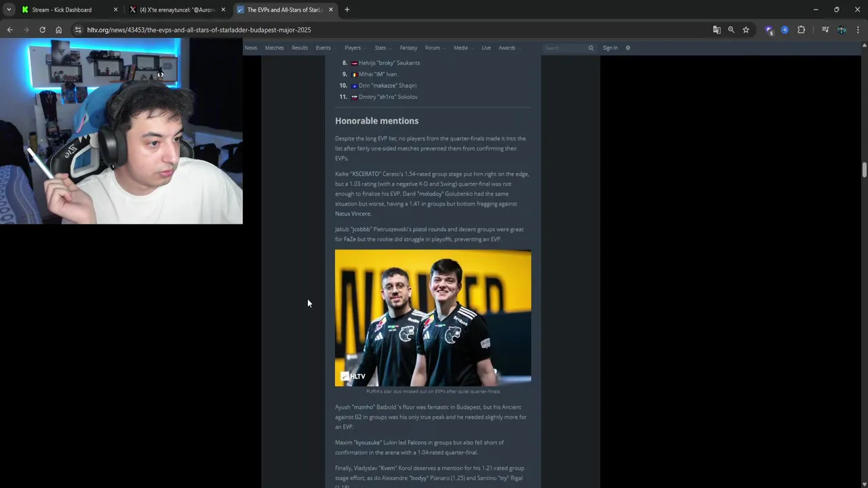
Task: Open the HLTV settings gear
Action: point(628,48)
